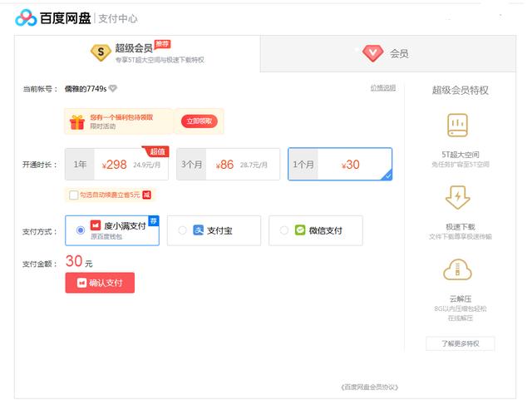Select the 超级会员 tab
The image size is (532, 415).
(137, 53)
